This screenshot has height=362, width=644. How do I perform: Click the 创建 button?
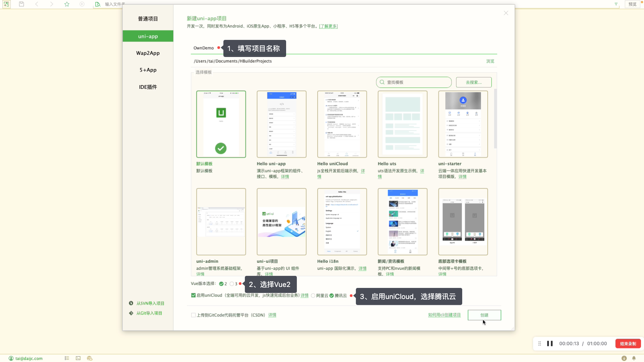click(484, 315)
